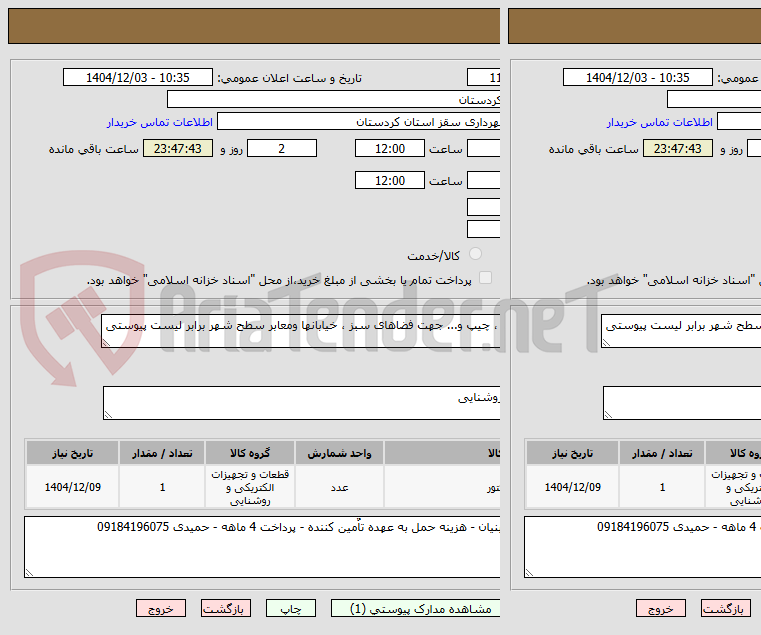Toggle the اسناد خزانه اسلامی payment checkbox
The image size is (761, 635).
[x=485, y=278]
